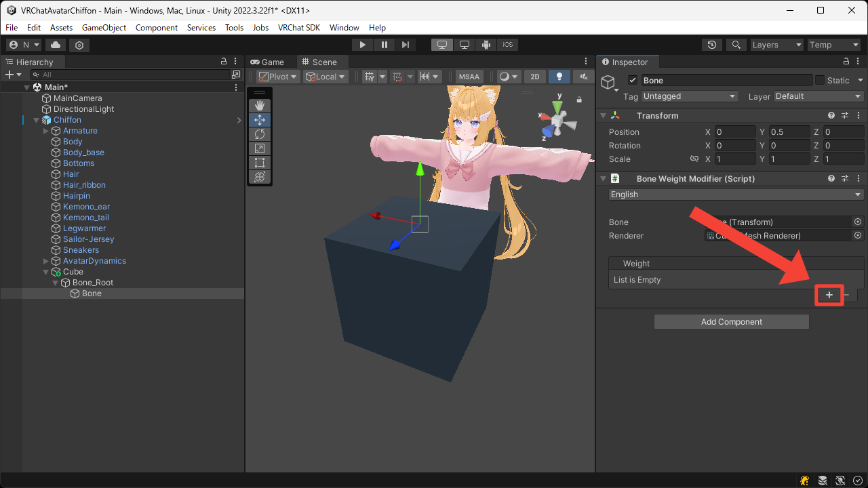Click the Position Y field

[791, 132]
